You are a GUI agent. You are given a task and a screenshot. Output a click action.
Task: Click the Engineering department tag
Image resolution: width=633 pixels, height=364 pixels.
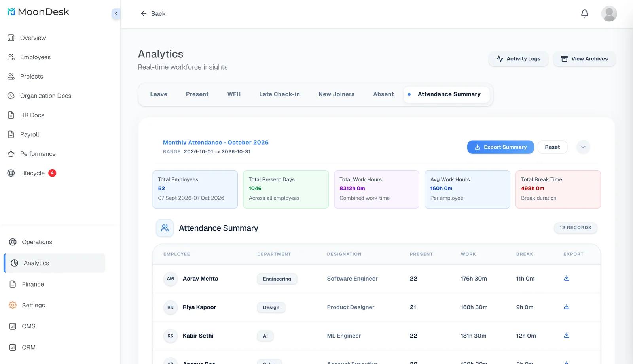click(277, 279)
